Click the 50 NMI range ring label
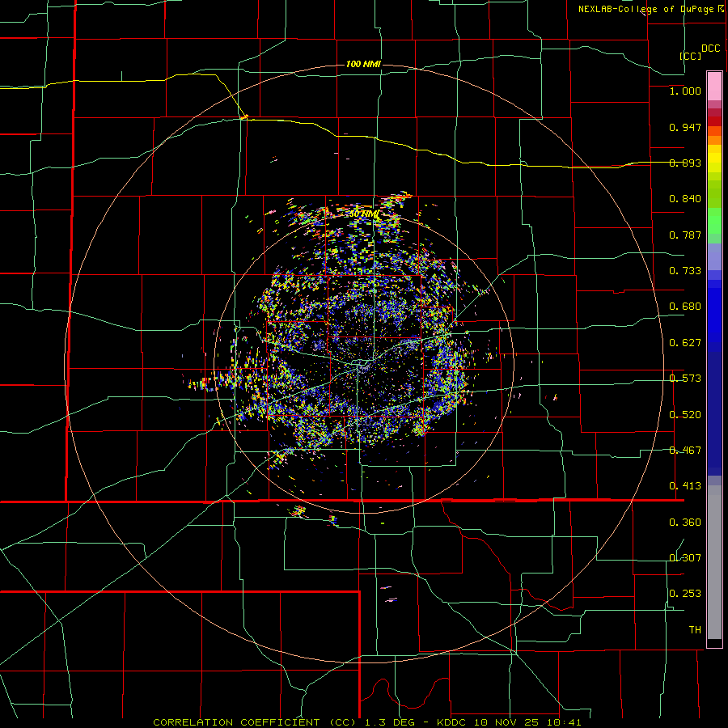This screenshot has width=728, height=728. point(363,214)
